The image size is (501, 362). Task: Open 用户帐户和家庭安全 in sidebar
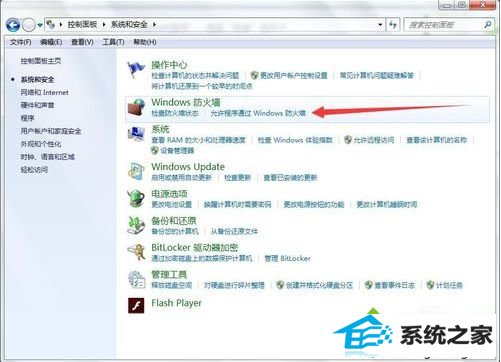51,131
